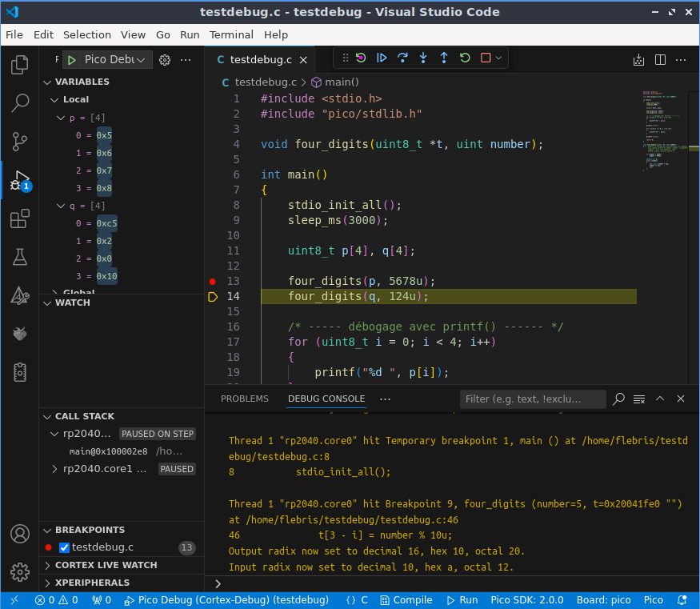Open the Selection menu
Image resolution: width=700 pixels, height=609 pixels.
87,35
